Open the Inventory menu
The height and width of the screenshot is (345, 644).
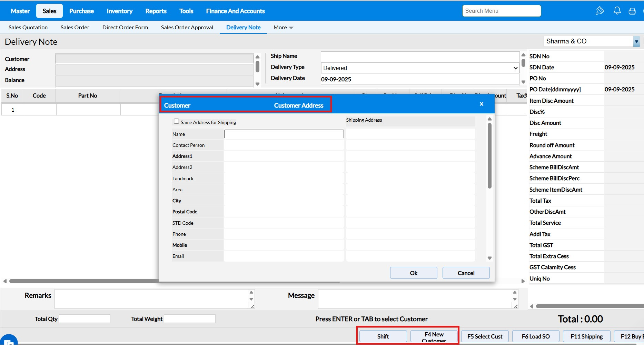[119, 11]
